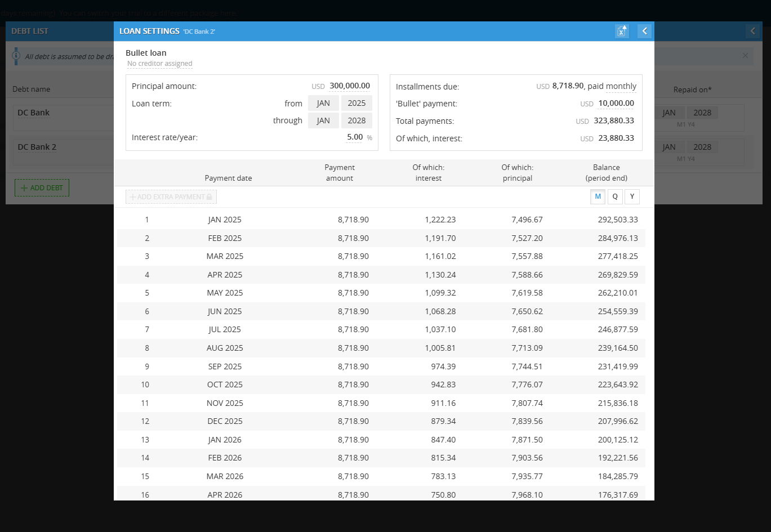Image resolution: width=771 pixels, height=532 pixels.
Task: Switch schedule to yearly view (Y)
Action: 632,196
